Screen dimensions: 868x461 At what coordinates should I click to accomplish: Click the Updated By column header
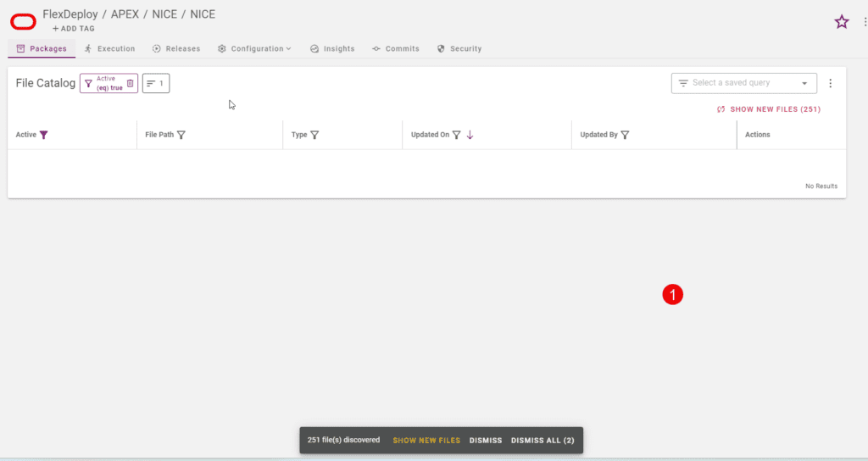598,135
